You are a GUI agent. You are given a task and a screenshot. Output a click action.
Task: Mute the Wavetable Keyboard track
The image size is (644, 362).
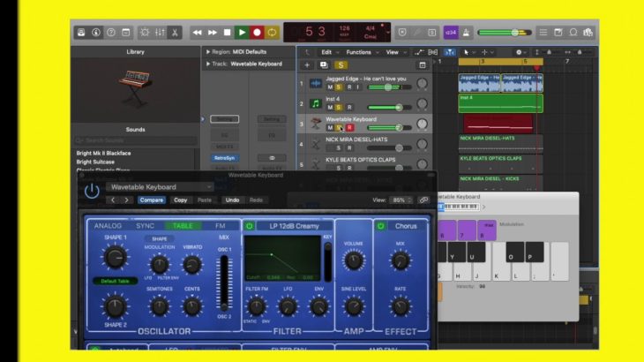tap(330, 127)
